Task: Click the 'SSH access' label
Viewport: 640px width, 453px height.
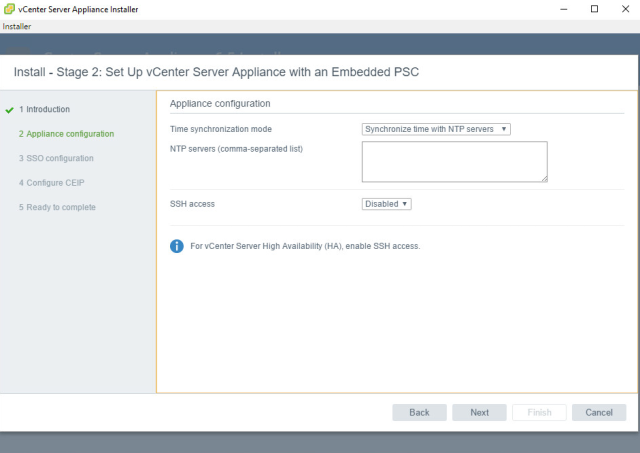Action: [x=192, y=204]
